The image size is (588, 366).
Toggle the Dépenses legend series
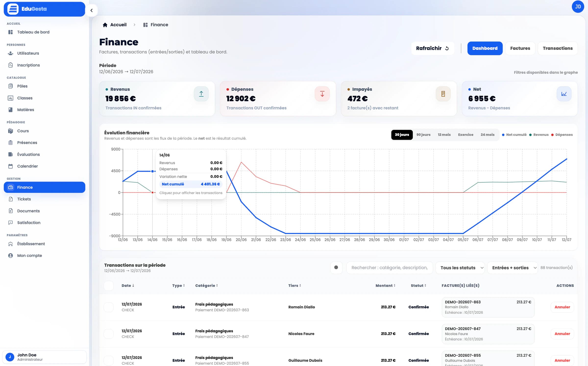pyautogui.click(x=562, y=135)
